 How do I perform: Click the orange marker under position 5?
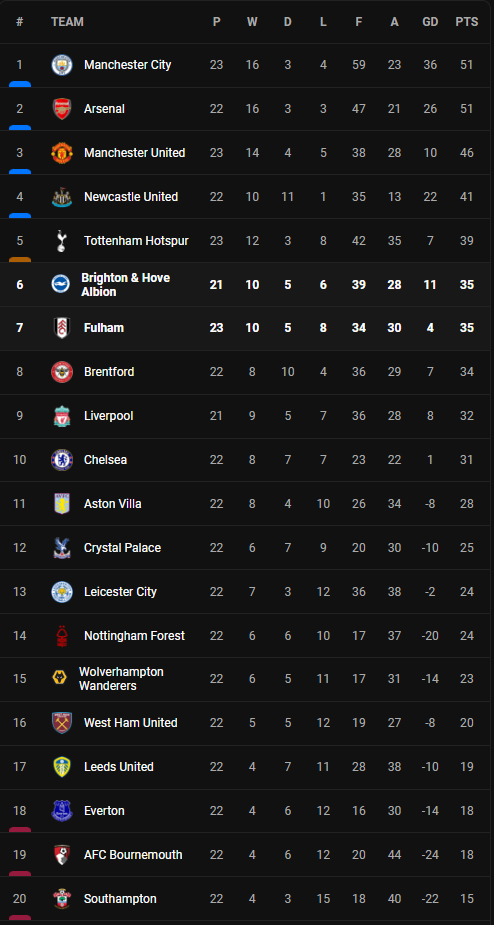(20, 260)
